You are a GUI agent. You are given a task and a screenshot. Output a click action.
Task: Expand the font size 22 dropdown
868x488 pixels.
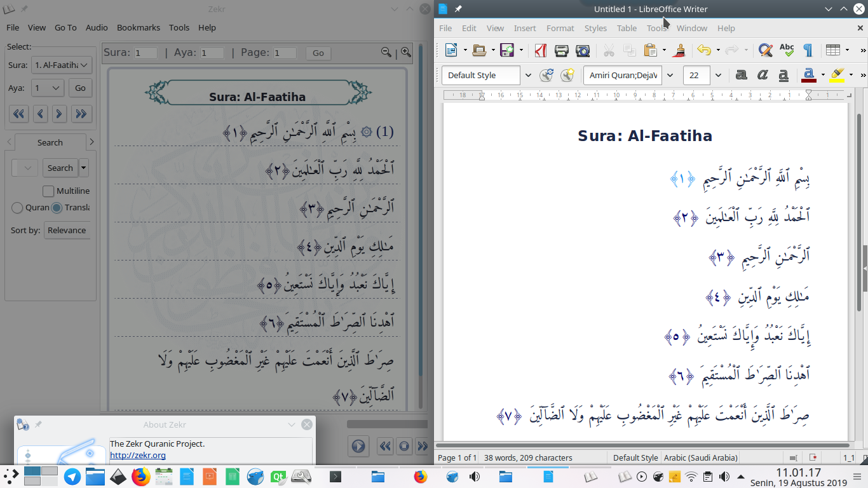tap(719, 75)
